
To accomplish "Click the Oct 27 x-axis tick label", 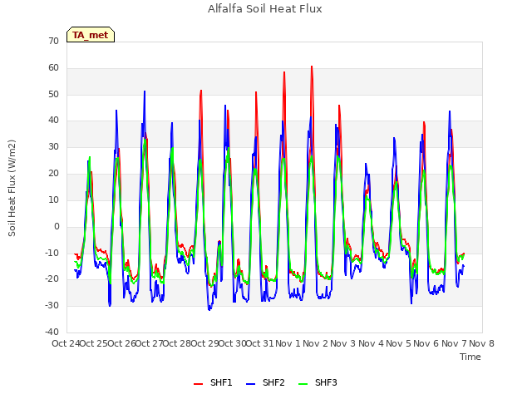I will (x=149, y=343).
